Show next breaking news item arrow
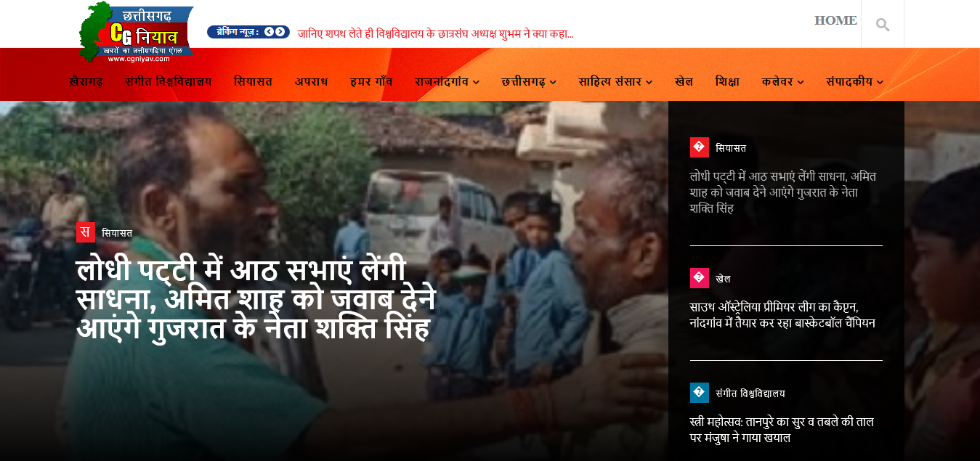The width and height of the screenshot is (980, 461). coord(280,32)
